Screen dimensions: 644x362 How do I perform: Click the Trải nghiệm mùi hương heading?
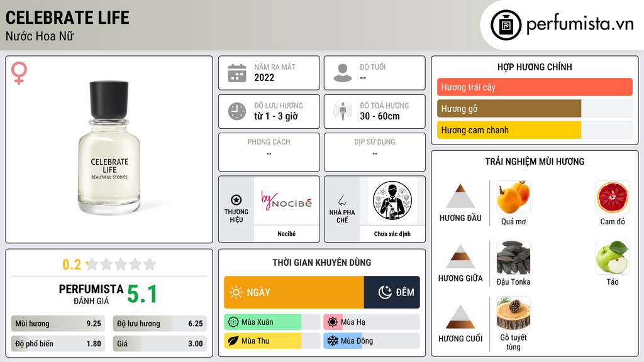[535, 162]
